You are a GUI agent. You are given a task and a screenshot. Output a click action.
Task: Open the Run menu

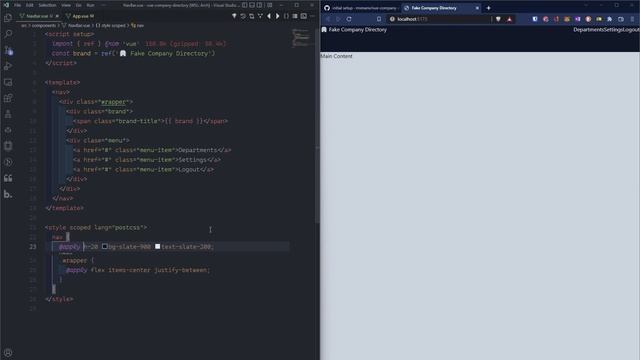90,5
